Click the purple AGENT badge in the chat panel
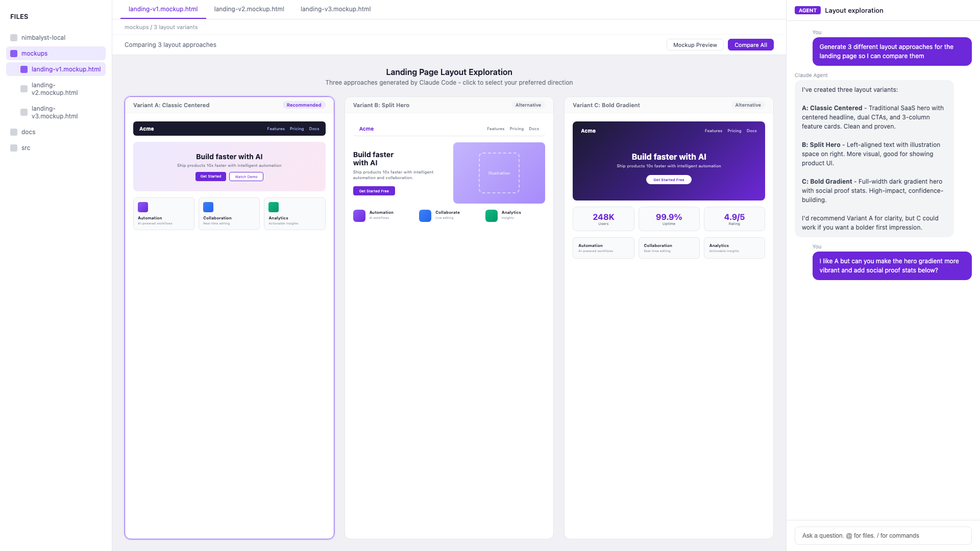The image size is (980, 551). click(807, 10)
